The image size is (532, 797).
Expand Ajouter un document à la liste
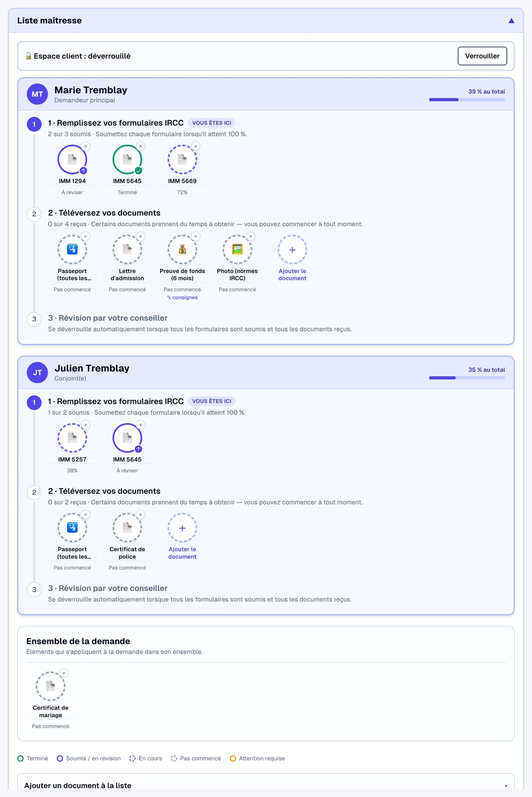coord(266,785)
